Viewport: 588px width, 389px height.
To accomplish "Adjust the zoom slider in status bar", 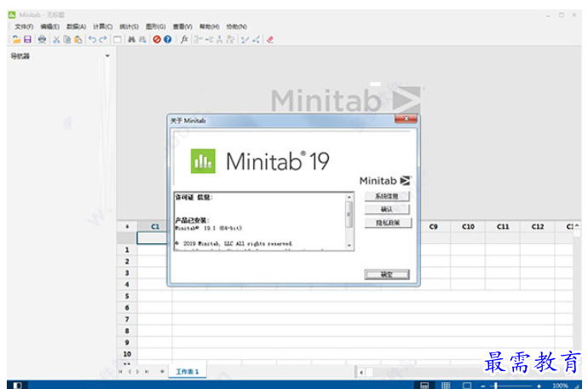I will pos(496,386).
